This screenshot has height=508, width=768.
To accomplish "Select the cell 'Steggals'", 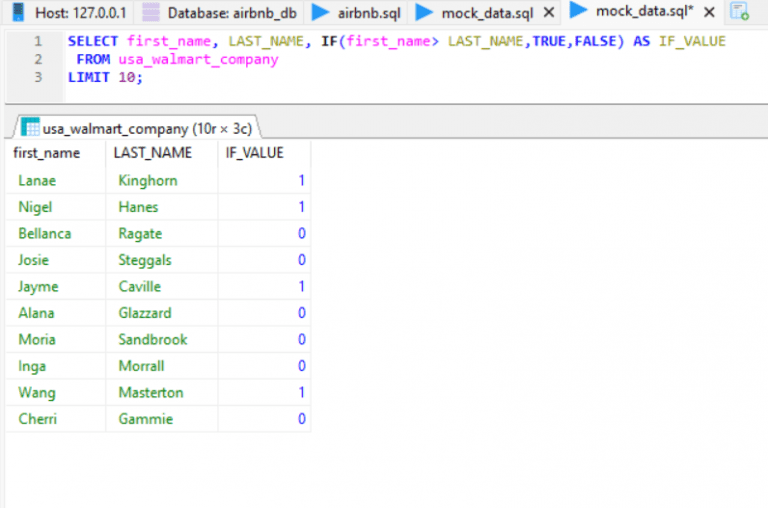I will [162, 260].
